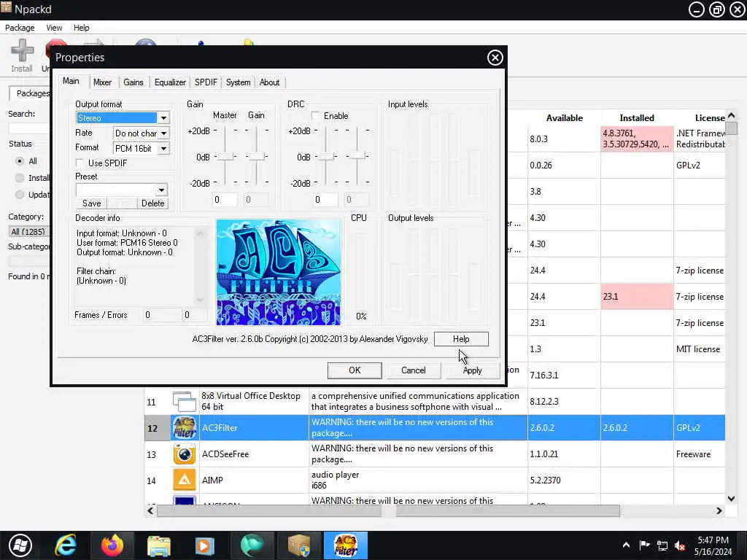Open the Package menu
Image resolution: width=747 pixels, height=560 pixels.
20,28
